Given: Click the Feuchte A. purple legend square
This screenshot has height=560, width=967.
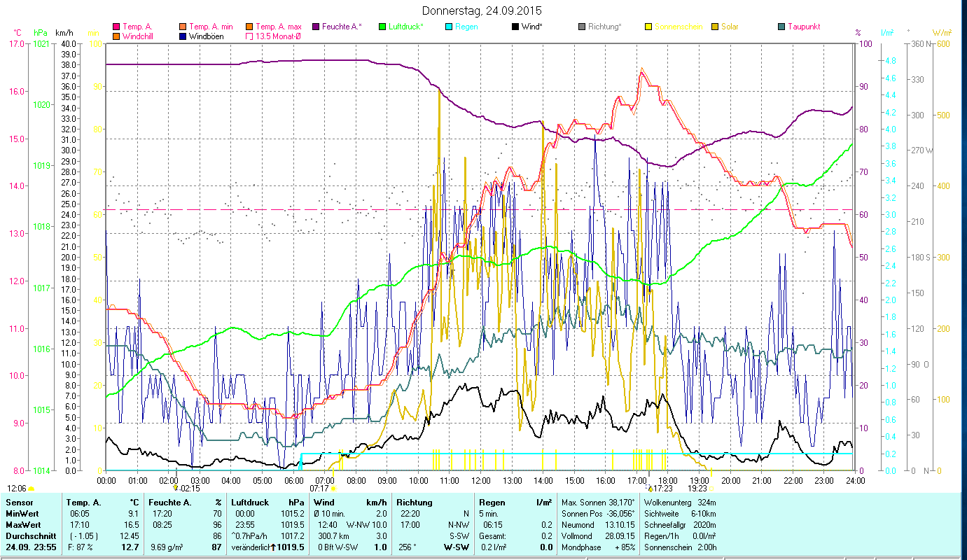Looking at the screenshot, I should 316,27.
